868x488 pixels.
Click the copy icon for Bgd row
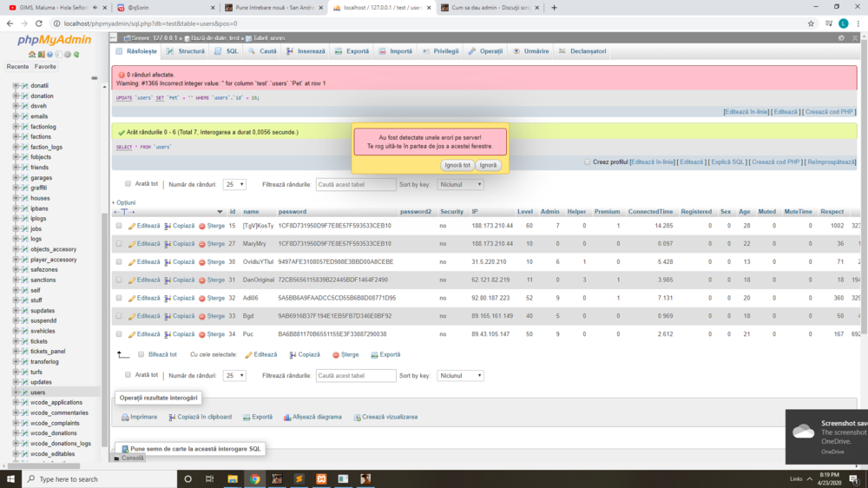168,316
